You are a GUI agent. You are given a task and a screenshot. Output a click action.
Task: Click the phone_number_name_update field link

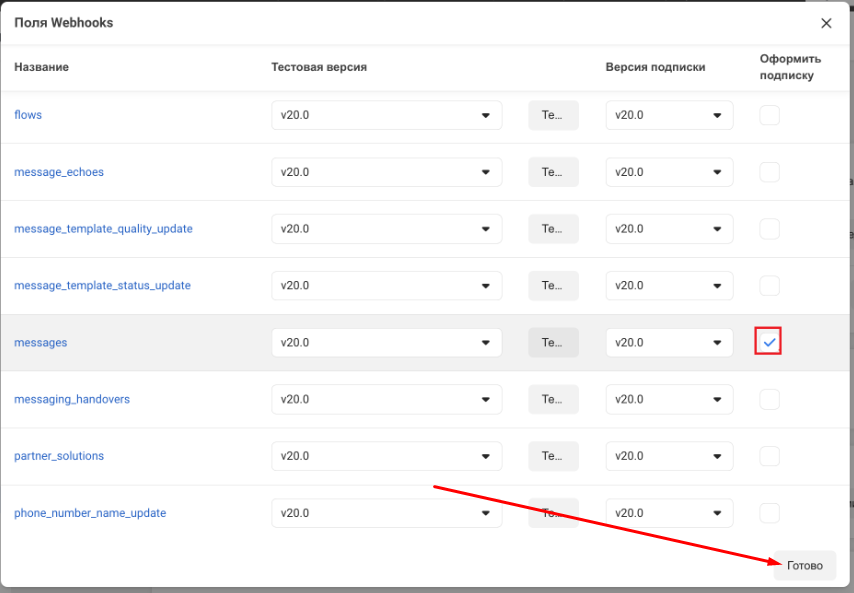[x=90, y=513]
